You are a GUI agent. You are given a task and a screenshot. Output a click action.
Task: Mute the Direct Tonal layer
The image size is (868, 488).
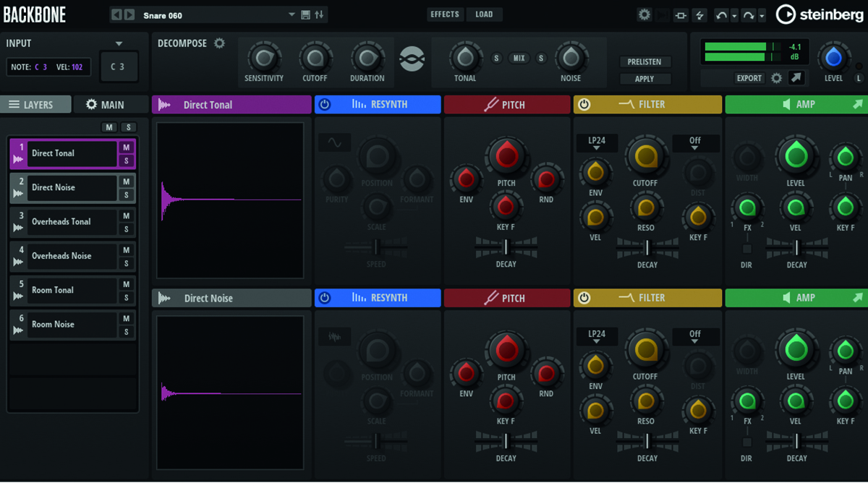126,147
